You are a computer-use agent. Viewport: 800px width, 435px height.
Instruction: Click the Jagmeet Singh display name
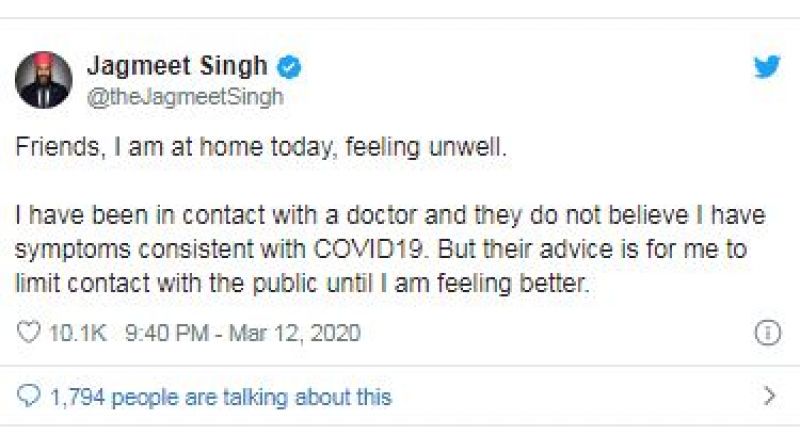pyautogui.click(x=177, y=67)
